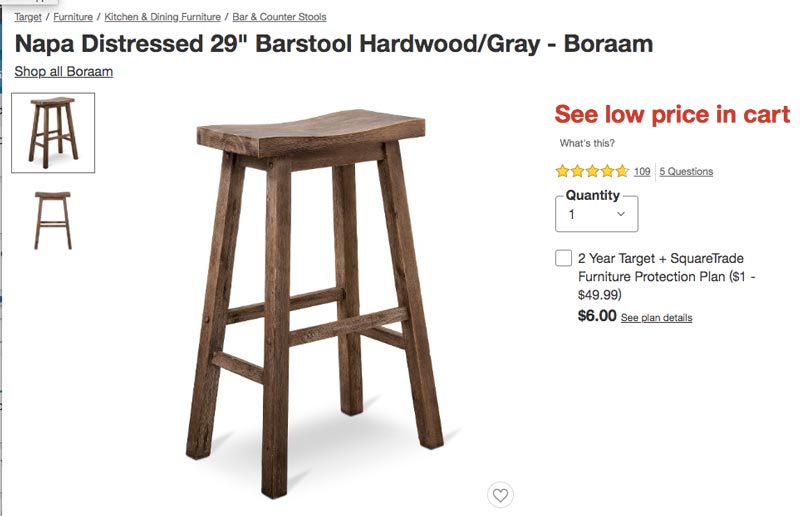
Task: Click Shop all Boraam link
Action: [63, 71]
